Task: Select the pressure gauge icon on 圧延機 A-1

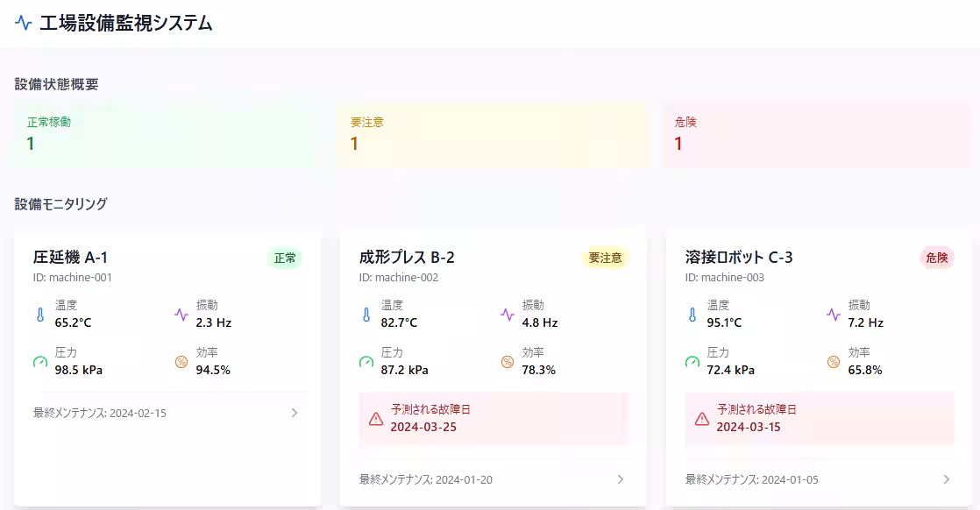Action: click(x=39, y=361)
